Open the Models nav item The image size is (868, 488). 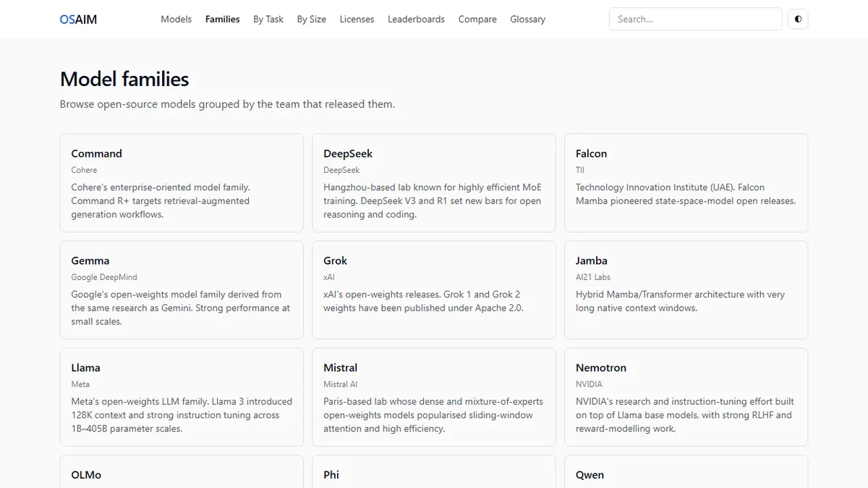[176, 20]
